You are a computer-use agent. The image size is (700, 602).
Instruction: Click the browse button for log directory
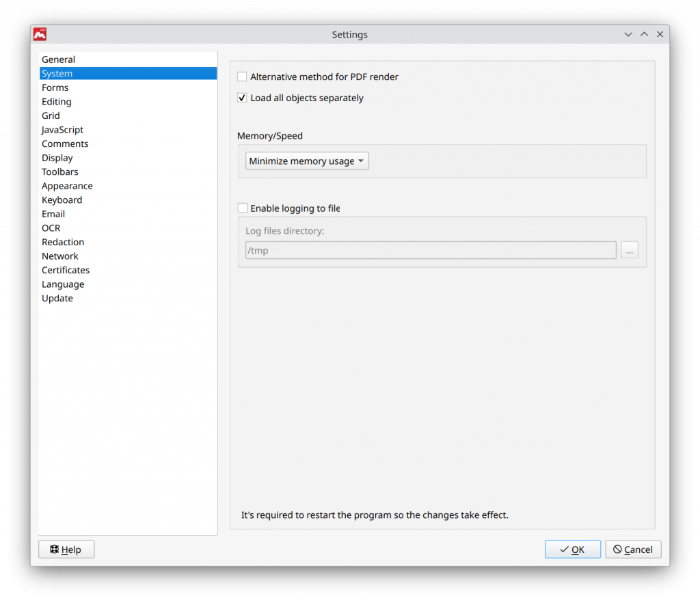(629, 251)
